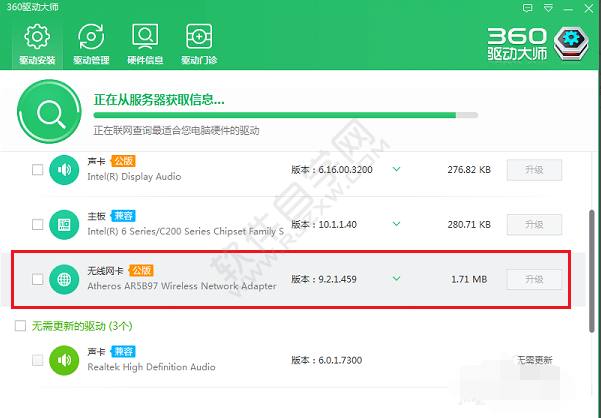This screenshot has height=418, width=601.
Task: Click the 1.71 MB size value
Action: (x=469, y=279)
